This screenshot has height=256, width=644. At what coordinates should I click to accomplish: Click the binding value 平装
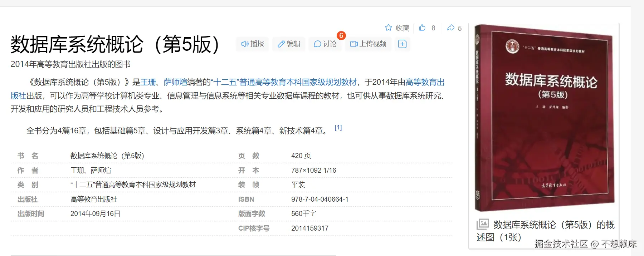pyautogui.click(x=298, y=185)
